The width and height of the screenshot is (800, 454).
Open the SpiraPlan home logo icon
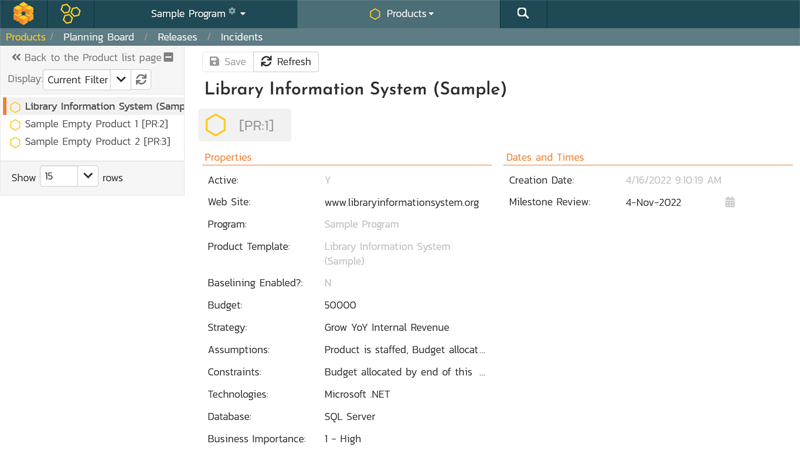[23, 13]
